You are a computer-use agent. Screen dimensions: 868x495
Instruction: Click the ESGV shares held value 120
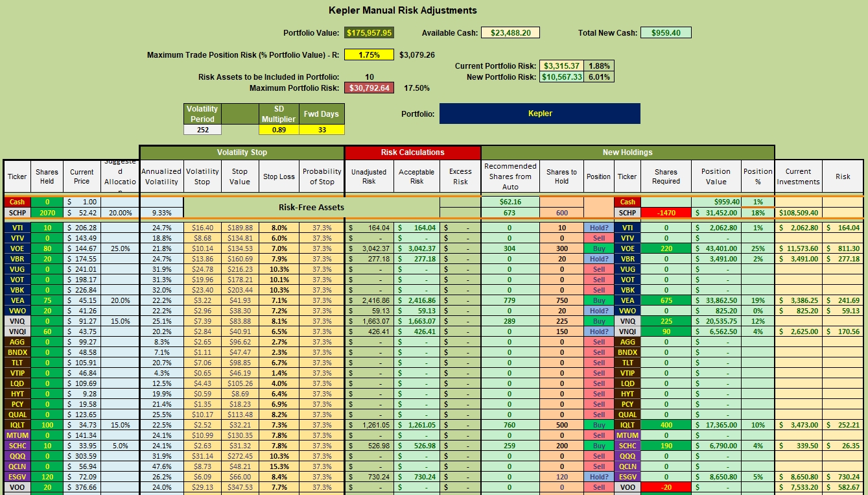(x=47, y=477)
